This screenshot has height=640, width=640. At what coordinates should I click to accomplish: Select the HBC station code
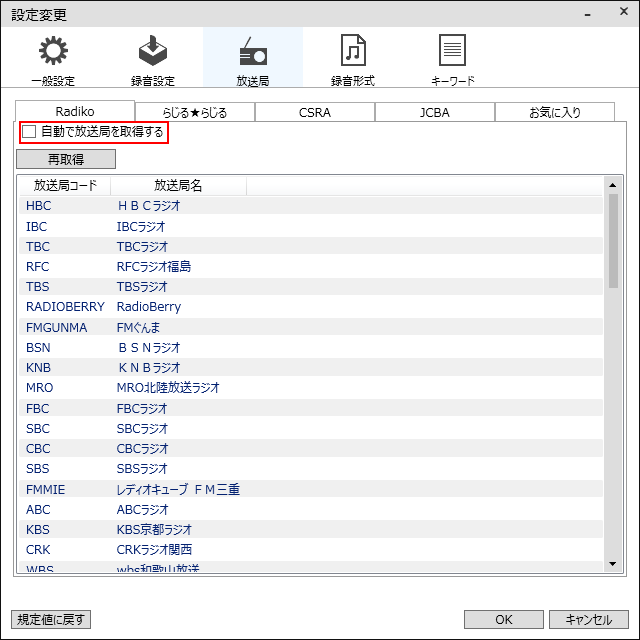pos(39,206)
